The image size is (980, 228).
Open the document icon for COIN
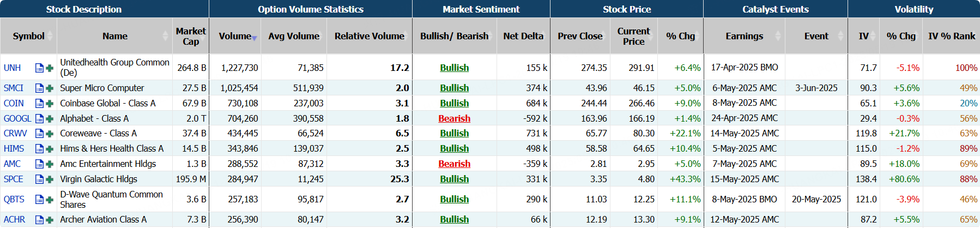pyautogui.click(x=39, y=103)
